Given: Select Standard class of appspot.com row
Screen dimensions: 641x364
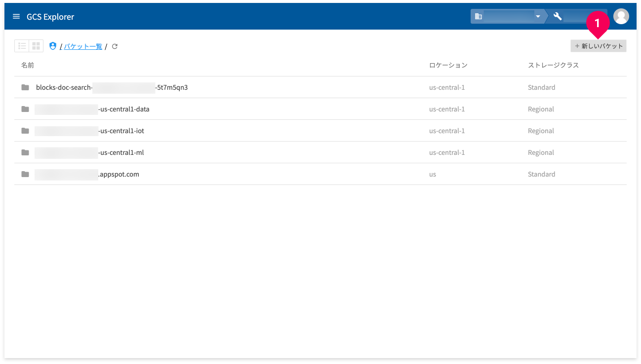Looking at the screenshot, I should [x=541, y=174].
